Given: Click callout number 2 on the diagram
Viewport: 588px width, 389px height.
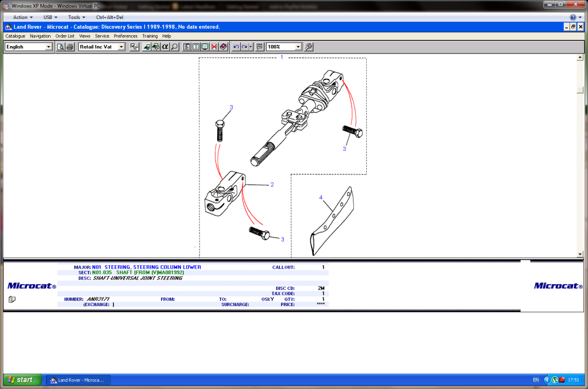Looking at the screenshot, I should [x=272, y=184].
